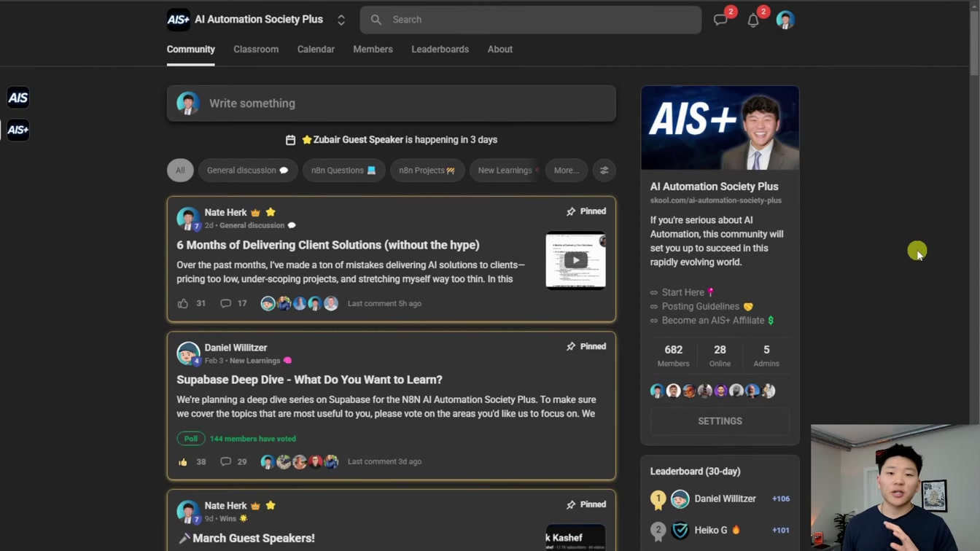This screenshot has width=980, height=551.
Task: Open the skool.com/ai-automation-society-plus link
Action: pos(715,200)
